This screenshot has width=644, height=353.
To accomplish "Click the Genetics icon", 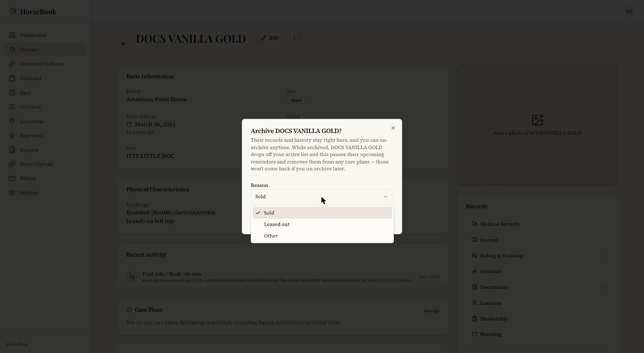I will (474, 271).
